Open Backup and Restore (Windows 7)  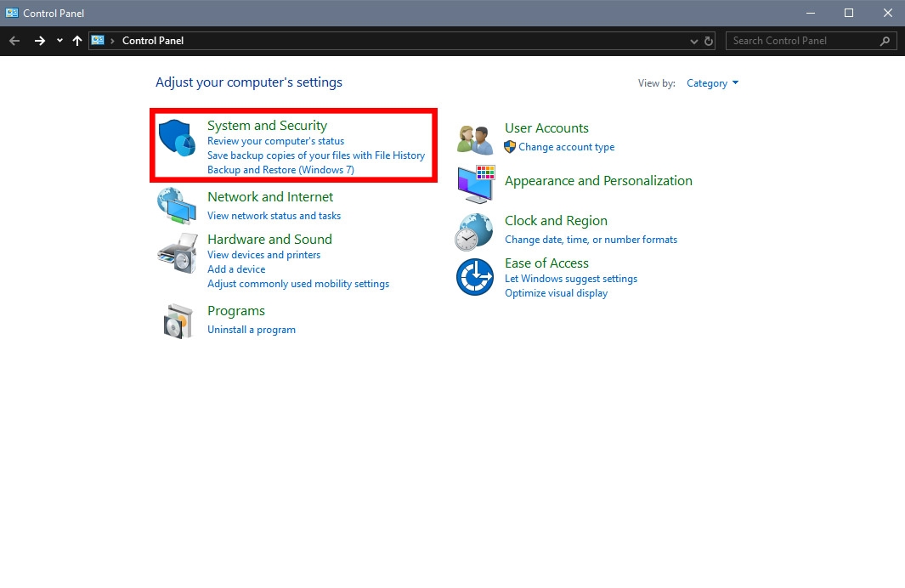[280, 170]
